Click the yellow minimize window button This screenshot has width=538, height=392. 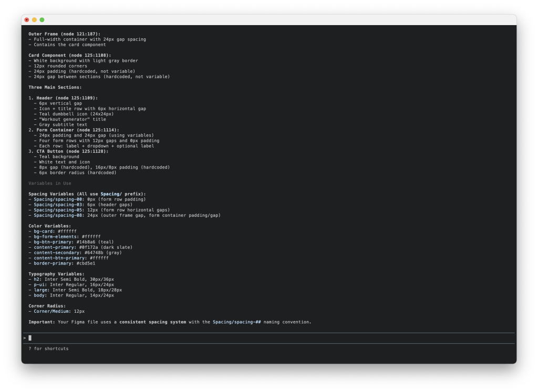[34, 20]
